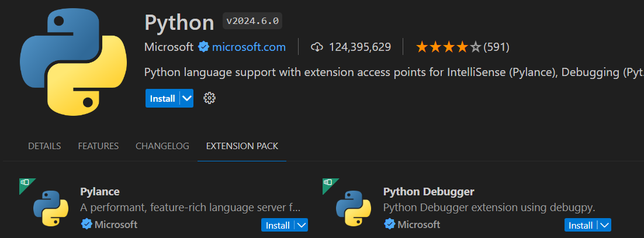Click 'Python Debugger extension using debugpy' description
The width and height of the screenshot is (644, 238).
[489, 208]
